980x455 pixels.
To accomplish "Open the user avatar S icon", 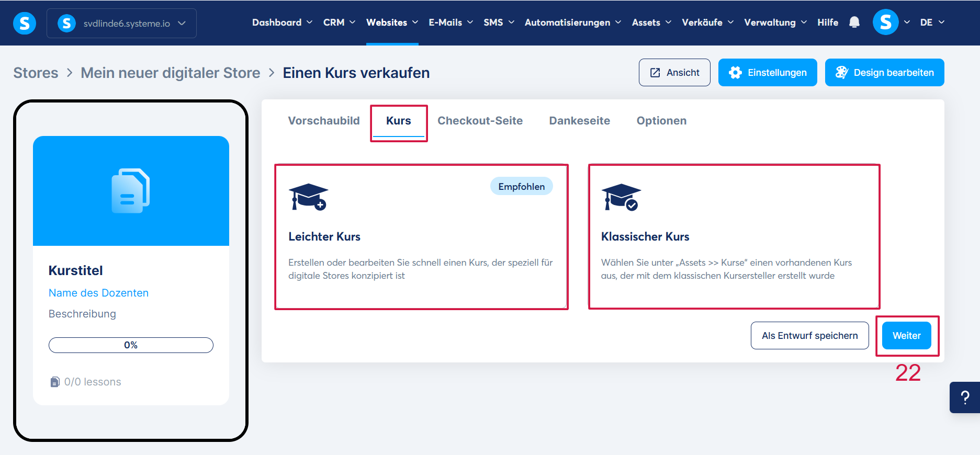I will point(885,22).
